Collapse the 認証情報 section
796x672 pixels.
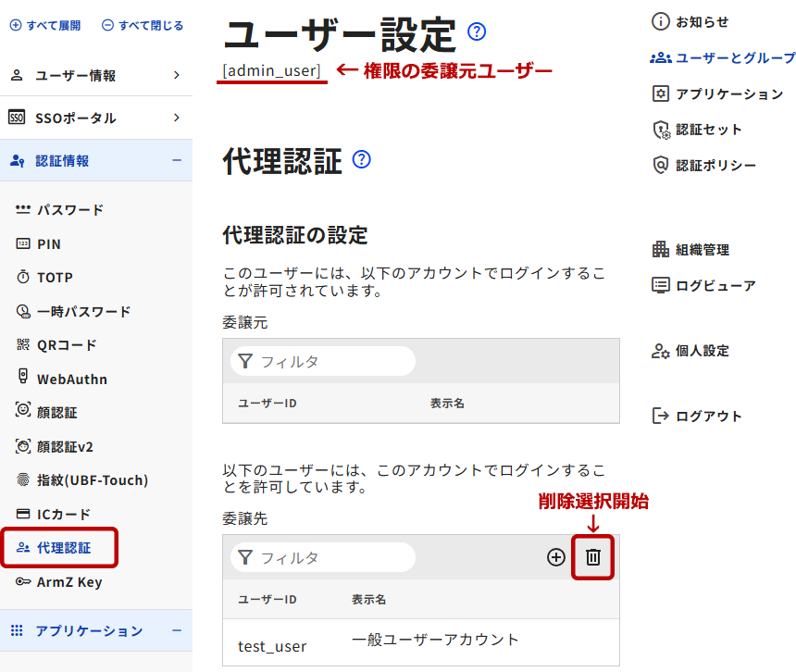click(95, 161)
